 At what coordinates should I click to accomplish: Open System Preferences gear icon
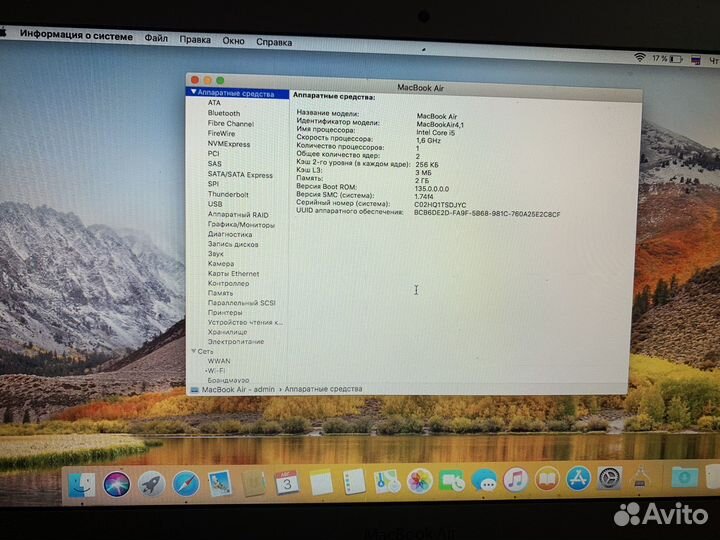610,478
